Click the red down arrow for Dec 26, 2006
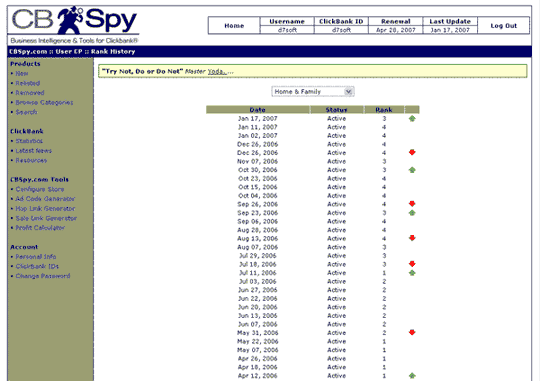This screenshot has height=381, width=540. (412, 152)
